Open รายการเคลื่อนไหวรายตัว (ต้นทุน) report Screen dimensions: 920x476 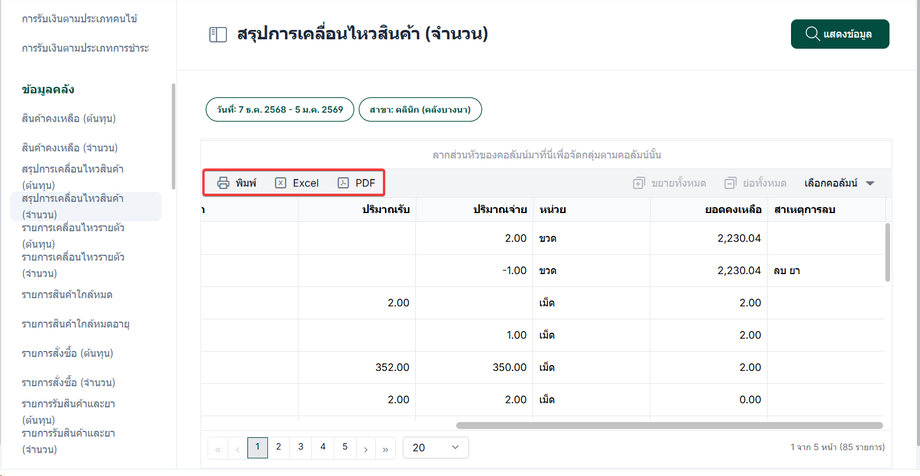click(x=73, y=236)
